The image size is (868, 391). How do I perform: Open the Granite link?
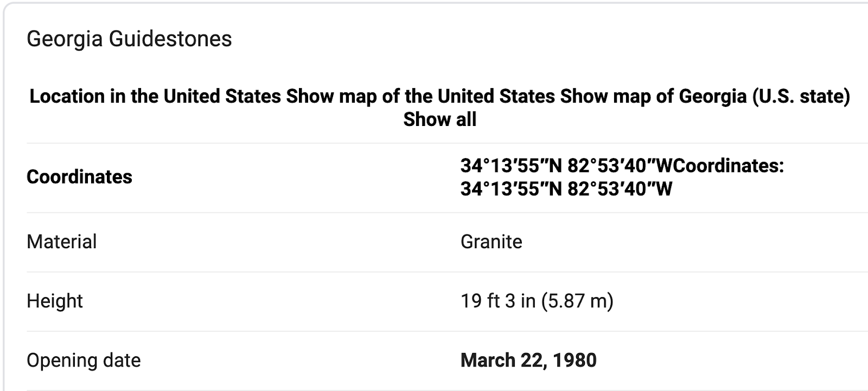(491, 242)
